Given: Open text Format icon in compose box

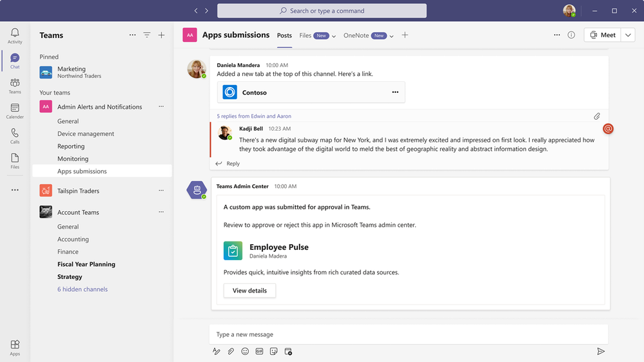Looking at the screenshot, I should [217, 351].
